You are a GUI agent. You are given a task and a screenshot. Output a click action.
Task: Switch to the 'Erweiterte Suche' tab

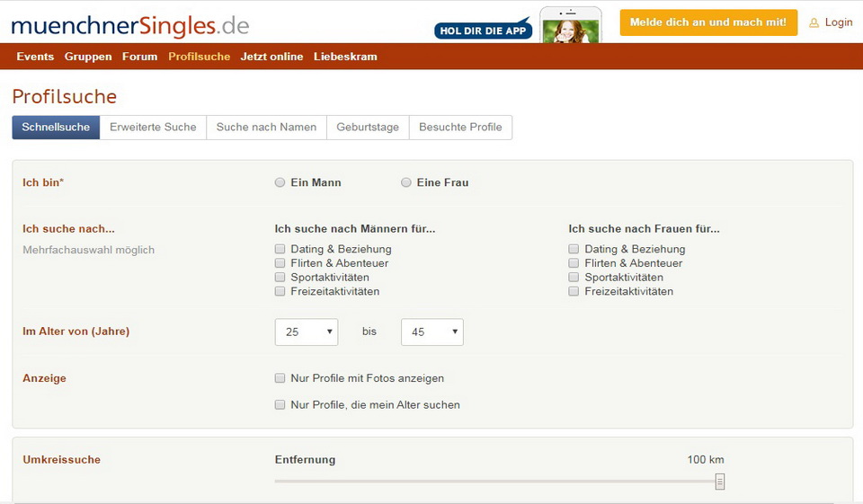pyautogui.click(x=153, y=128)
